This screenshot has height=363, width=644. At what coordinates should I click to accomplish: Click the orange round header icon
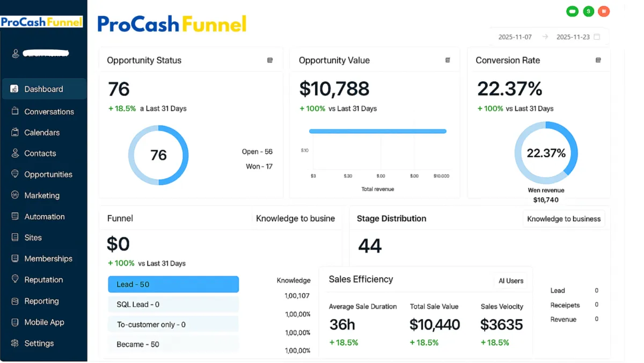pyautogui.click(x=604, y=11)
